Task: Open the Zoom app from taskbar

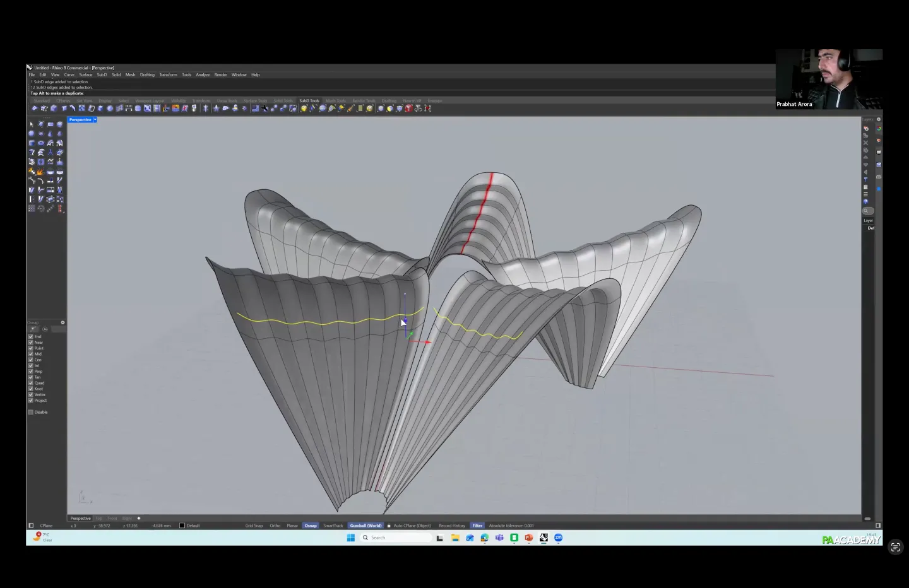Action: coord(558,538)
